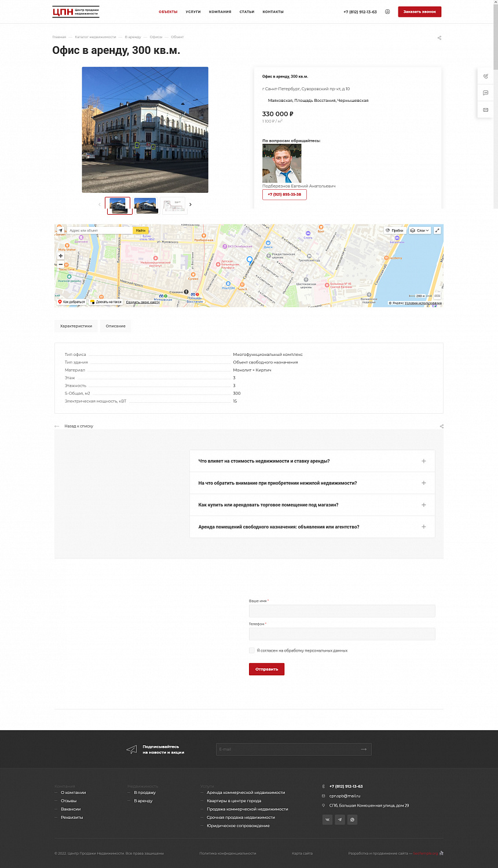Click Найти map search button
The width and height of the screenshot is (498, 868).
pos(141,230)
